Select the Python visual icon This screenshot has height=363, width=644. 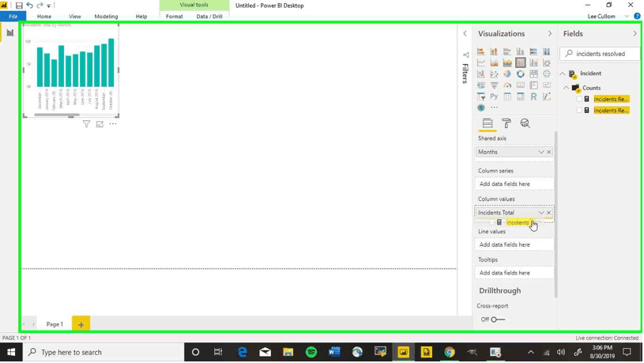click(x=494, y=96)
